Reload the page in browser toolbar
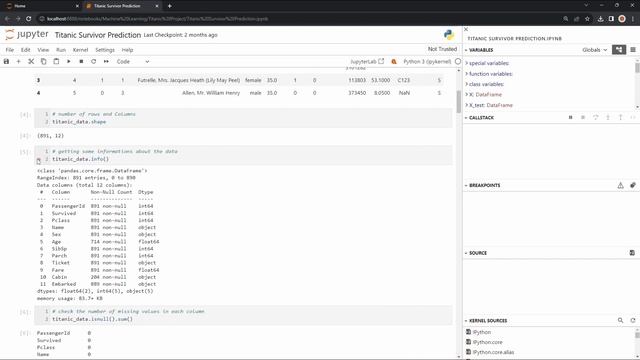Screen dimensions: 640x360 [28, 19]
